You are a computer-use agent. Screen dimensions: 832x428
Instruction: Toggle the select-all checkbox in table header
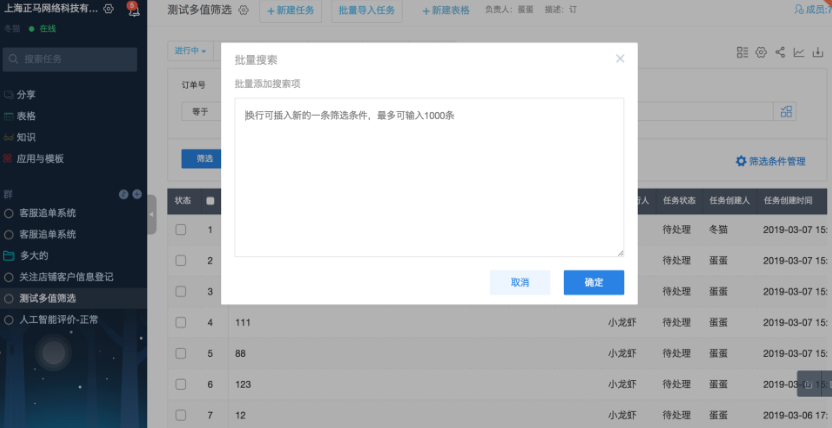(210, 200)
